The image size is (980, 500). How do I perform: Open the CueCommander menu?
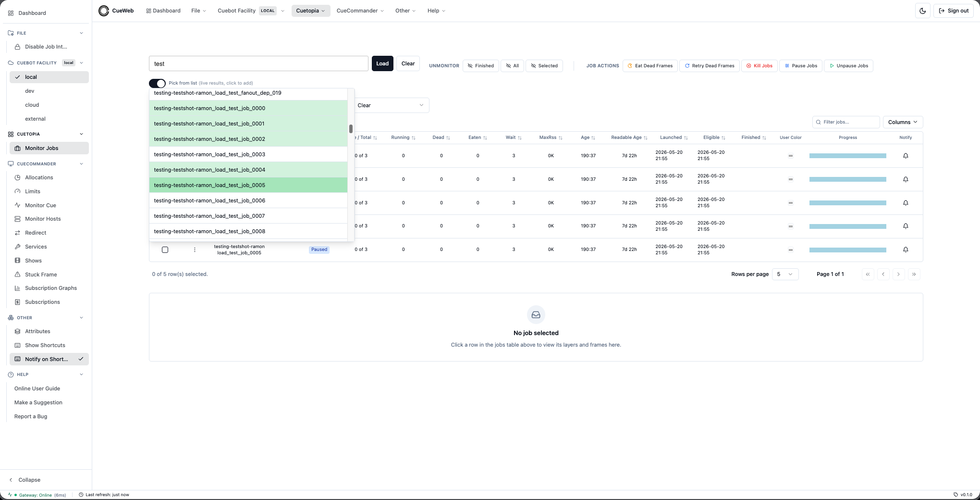pyautogui.click(x=360, y=11)
